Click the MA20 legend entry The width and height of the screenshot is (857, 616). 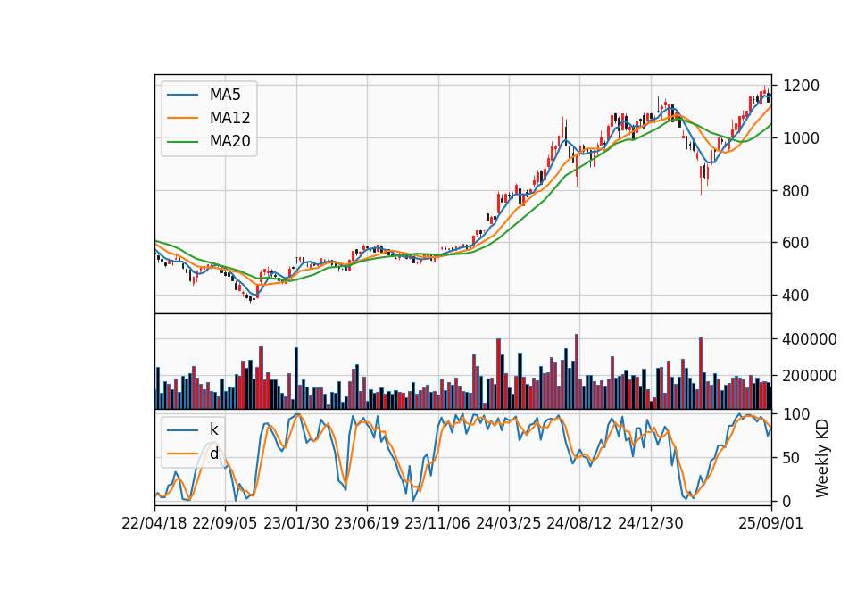pyautogui.click(x=208, y=141)
